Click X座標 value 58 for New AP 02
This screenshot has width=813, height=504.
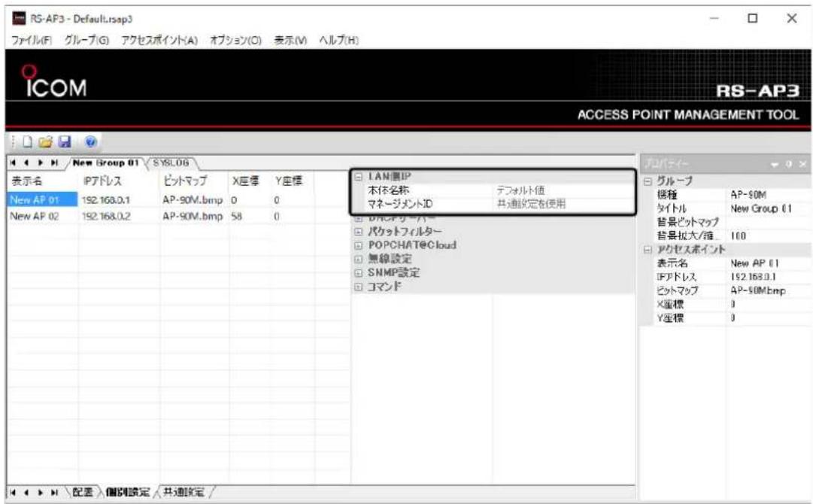coord(237,216)
